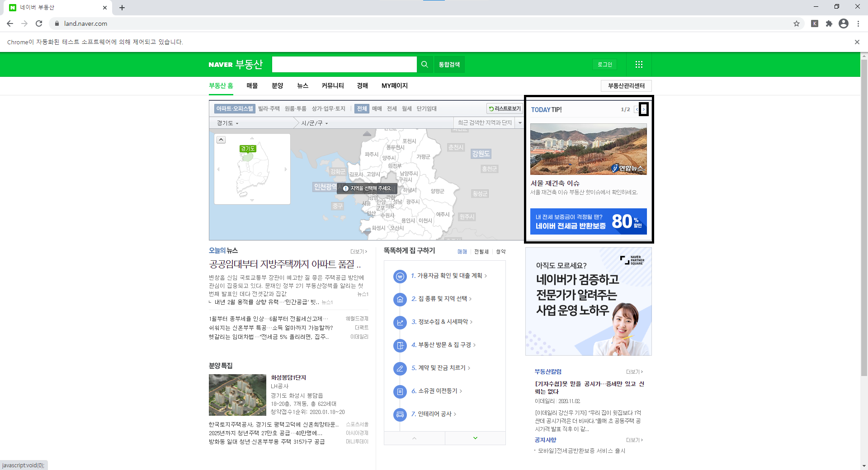This screenshot has width=868, height=470.
Task: Open 가용자금 확인 및 대출 계획 step
Action: 449,276
